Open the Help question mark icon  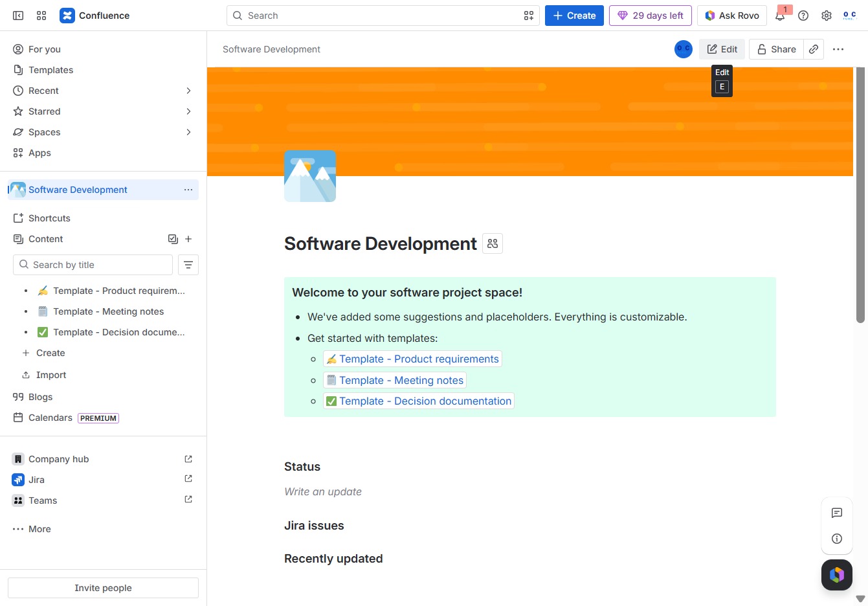pos(803,16)
